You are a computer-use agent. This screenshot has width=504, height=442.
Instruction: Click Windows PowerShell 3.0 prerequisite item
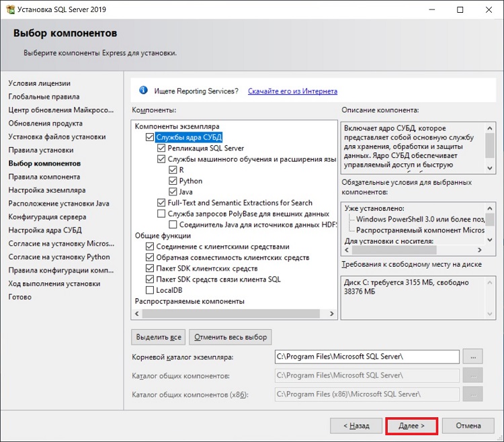[x=420, y=219]
